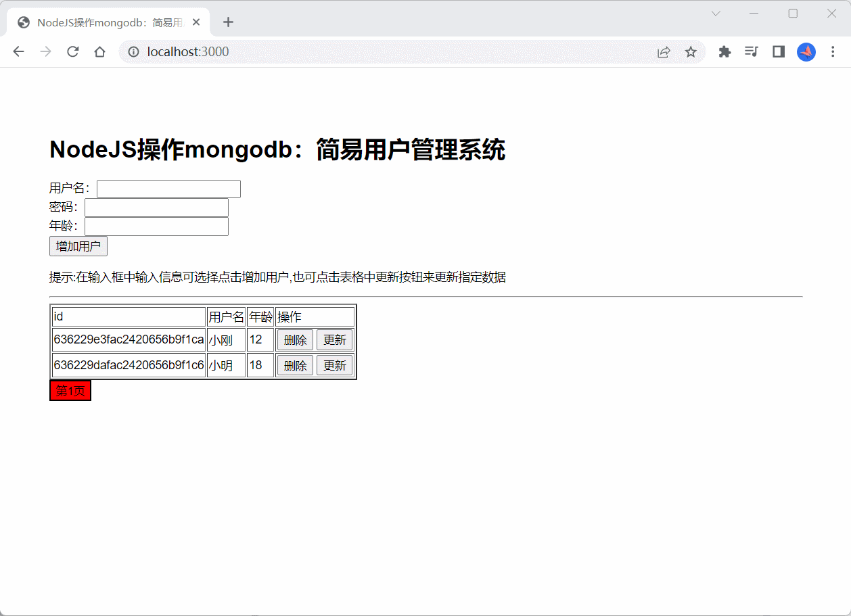Share the page via the share icon
The image size is (851, 616).
[x=664, y=51]
